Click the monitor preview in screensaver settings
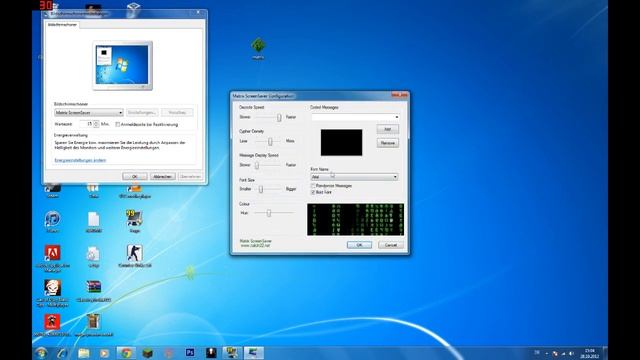 pyautogui.click(x=122, y=65)
